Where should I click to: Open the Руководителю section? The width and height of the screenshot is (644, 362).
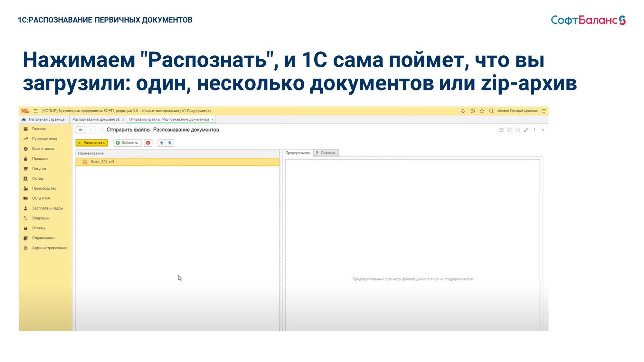(x=44, y=139)
